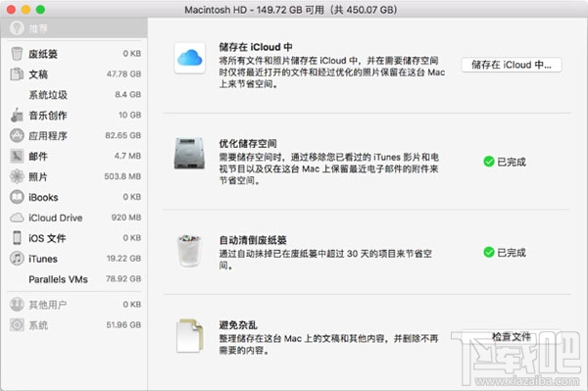Minimize the window with the yellow button
This screenshot has height=391, width=588.
(25, 10)
